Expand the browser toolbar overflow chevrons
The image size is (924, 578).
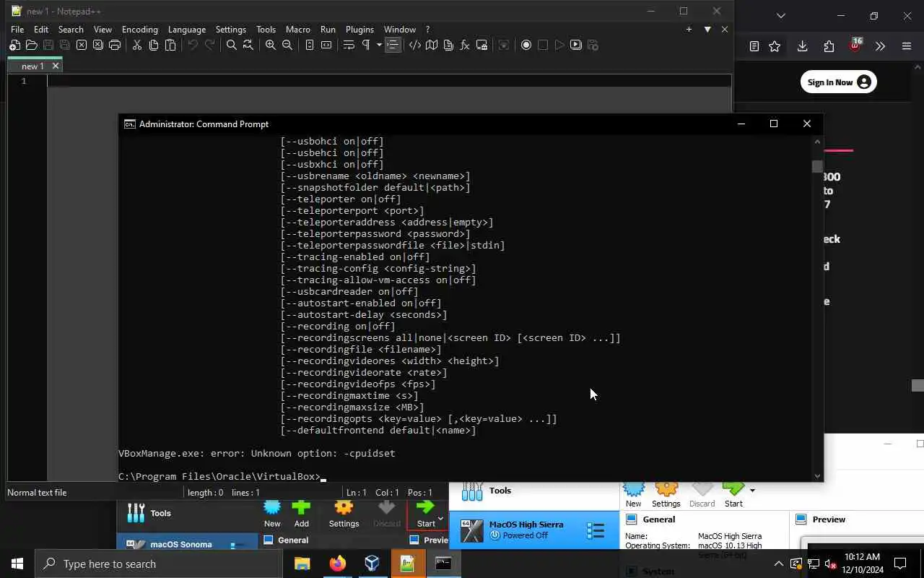tap(880, 46)
